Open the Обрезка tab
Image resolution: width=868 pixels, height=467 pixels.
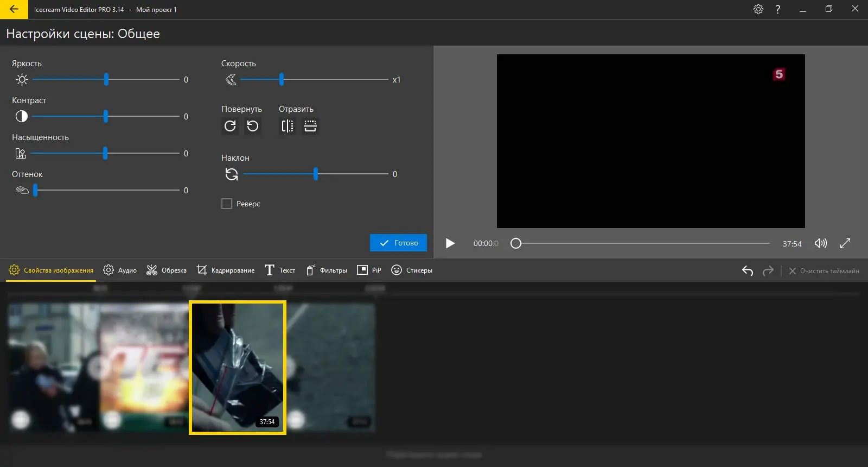pos(167,270)
